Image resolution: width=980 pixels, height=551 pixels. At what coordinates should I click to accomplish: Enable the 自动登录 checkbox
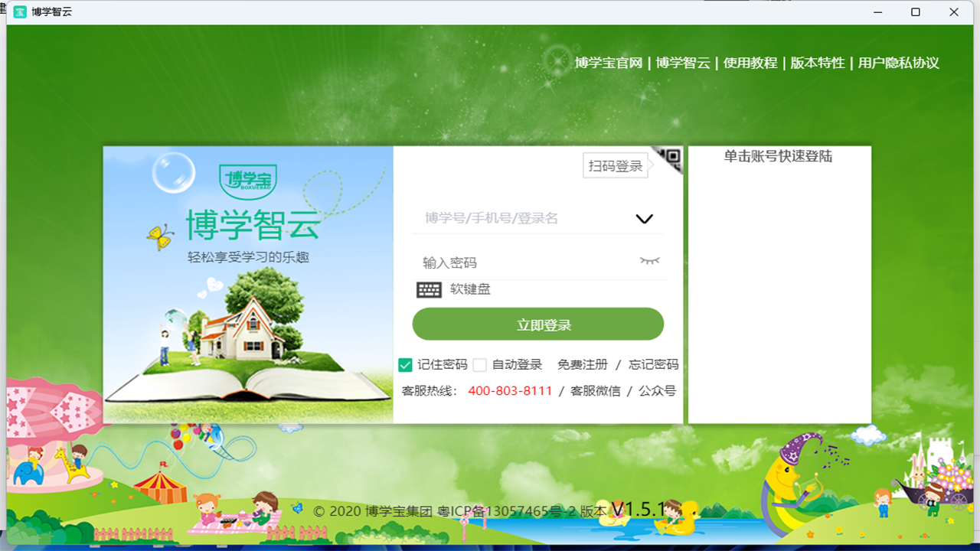pos(480,365)
